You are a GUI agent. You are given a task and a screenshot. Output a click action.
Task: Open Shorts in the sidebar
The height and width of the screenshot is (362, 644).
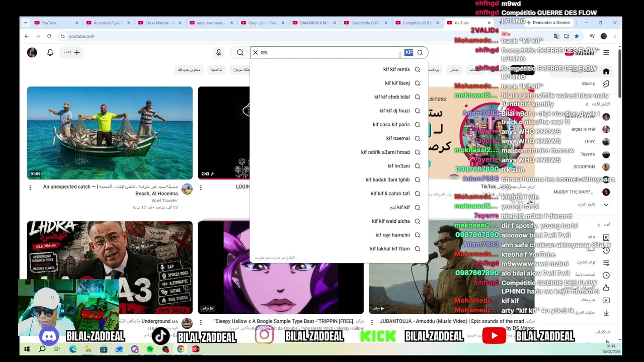(606, 84)
